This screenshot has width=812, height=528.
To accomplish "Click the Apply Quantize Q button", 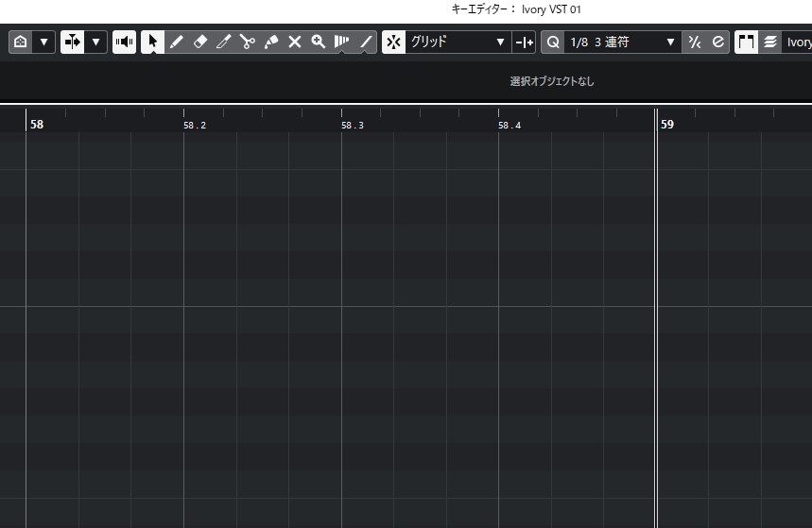I will pos(553,43).
